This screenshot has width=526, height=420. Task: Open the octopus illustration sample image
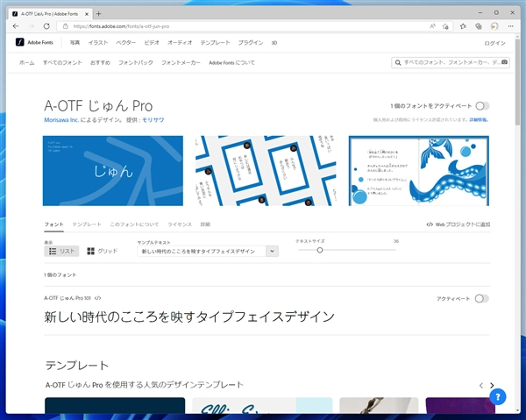[419, 171]
